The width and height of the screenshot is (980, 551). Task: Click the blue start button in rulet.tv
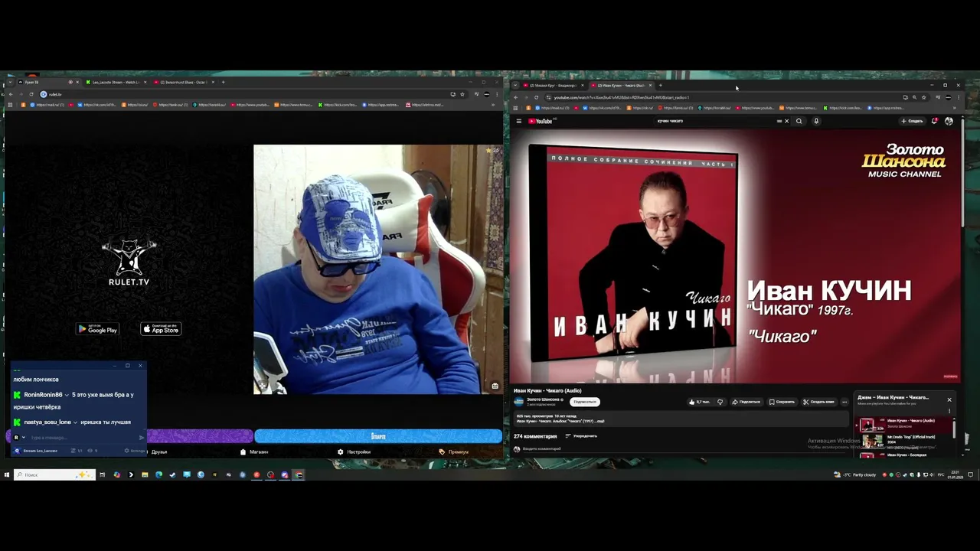click(x=378, y=436)
